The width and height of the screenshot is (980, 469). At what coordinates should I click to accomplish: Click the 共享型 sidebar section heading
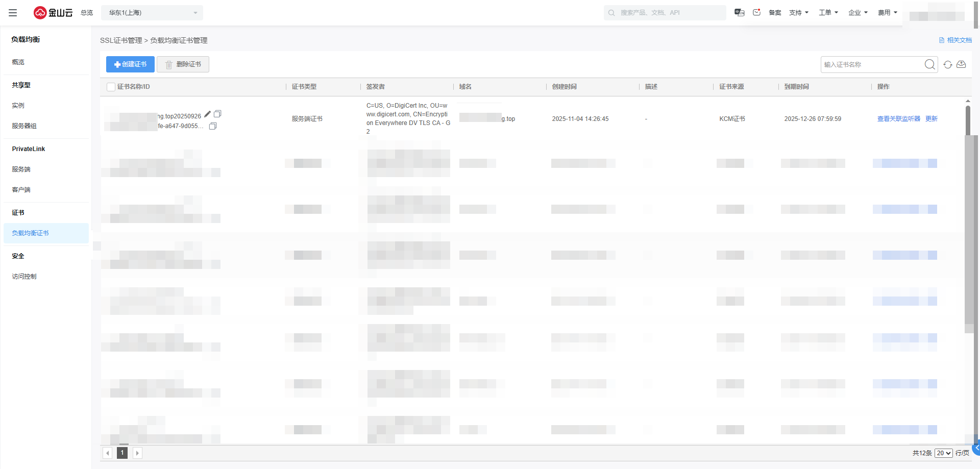point(21,85)
